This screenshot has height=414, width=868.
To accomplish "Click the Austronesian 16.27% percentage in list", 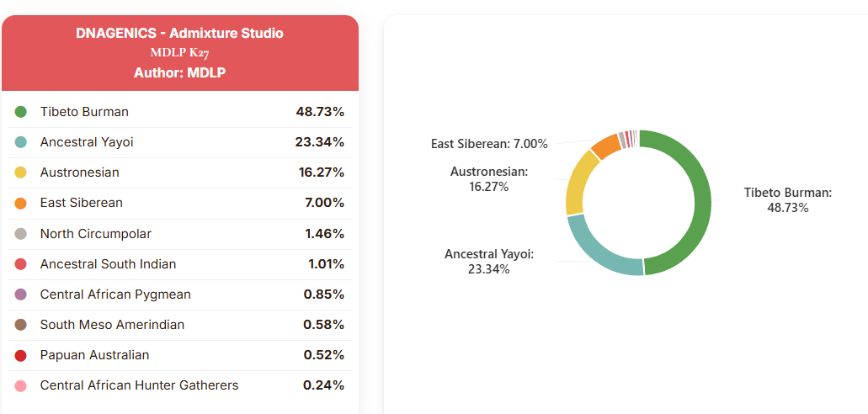I will coord(321,172).
